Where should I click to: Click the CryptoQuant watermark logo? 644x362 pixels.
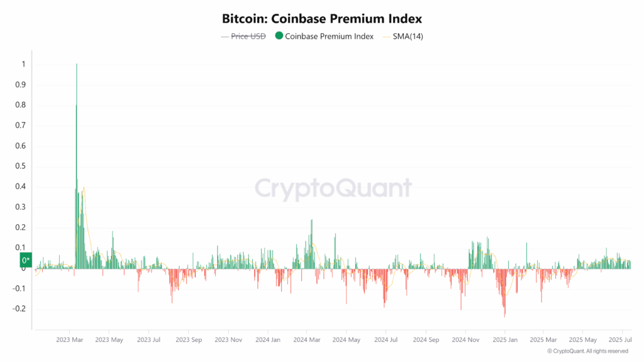[333, 187]
